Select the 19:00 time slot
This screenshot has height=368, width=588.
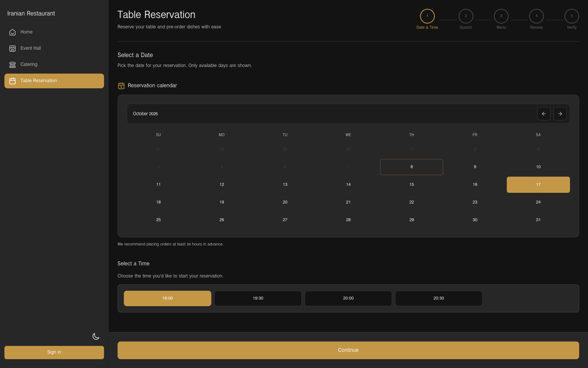(x=167, y=298)
